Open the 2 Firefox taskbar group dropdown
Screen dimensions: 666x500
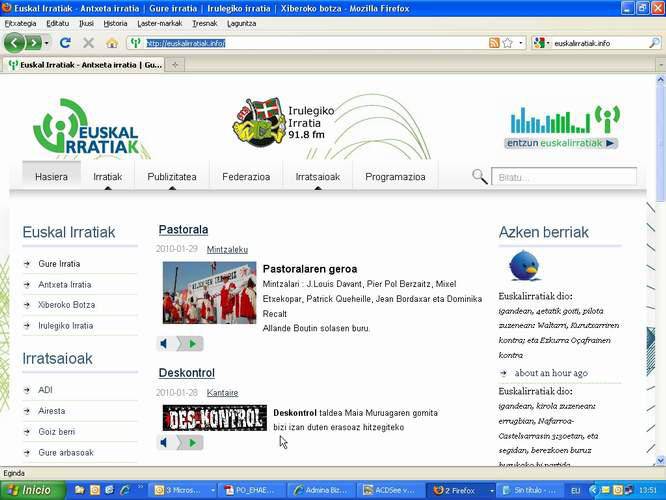(x=492, y=491)
